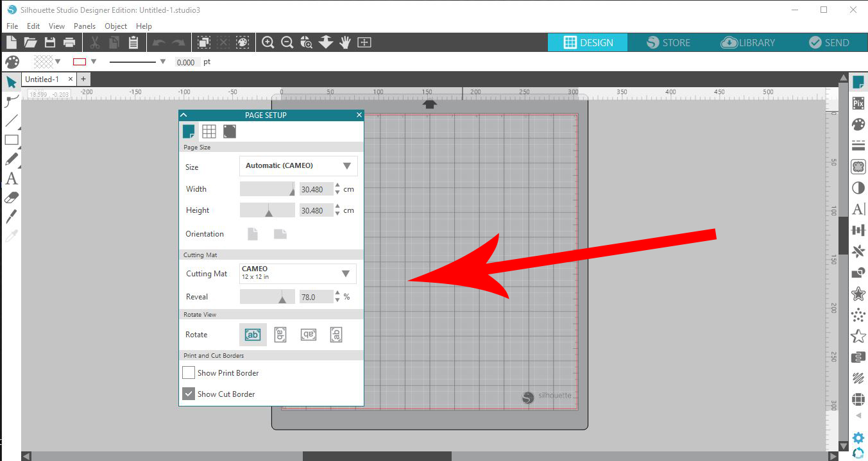Select the Knife tool
This screenshot has height=461, width=868.
(x=11, y=217)
